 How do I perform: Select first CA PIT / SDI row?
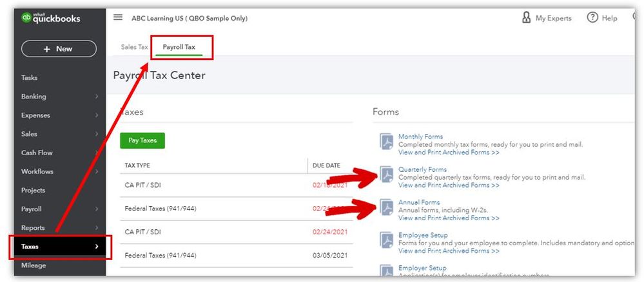click(237, 185)
